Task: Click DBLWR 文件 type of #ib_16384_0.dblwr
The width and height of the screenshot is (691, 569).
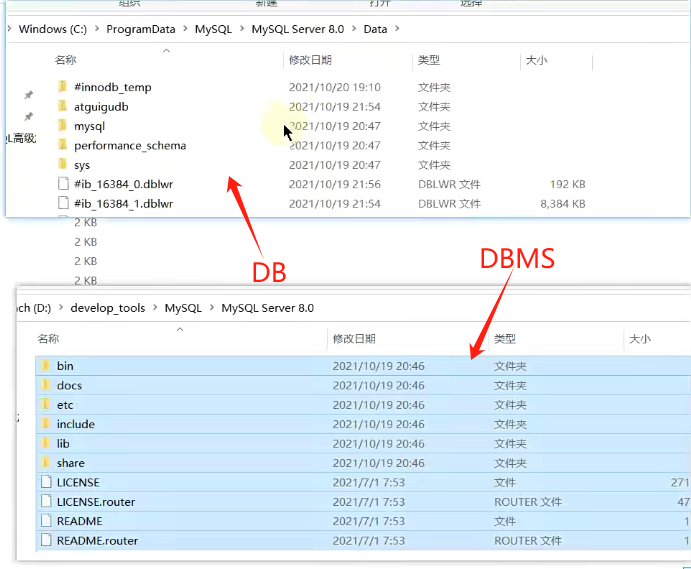Action: [449, 184]
